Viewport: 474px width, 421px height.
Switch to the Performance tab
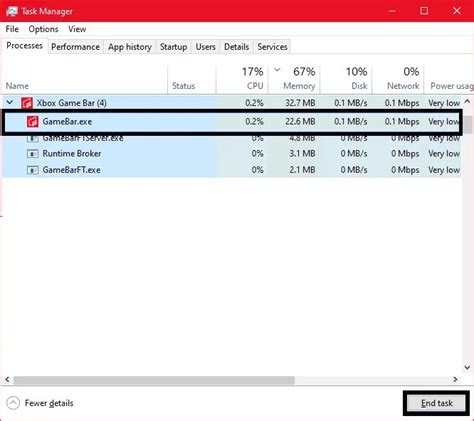(75, 47)
